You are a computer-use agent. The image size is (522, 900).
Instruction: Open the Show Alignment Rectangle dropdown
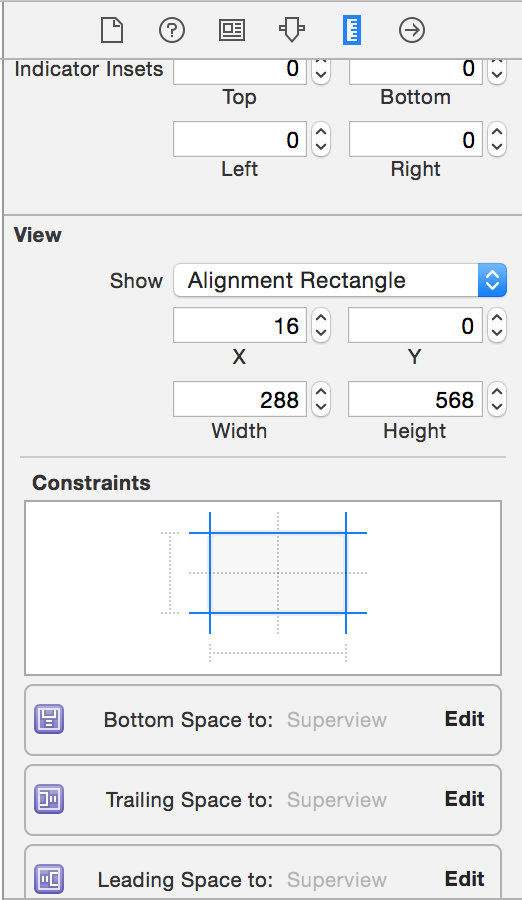pos(340,280)
